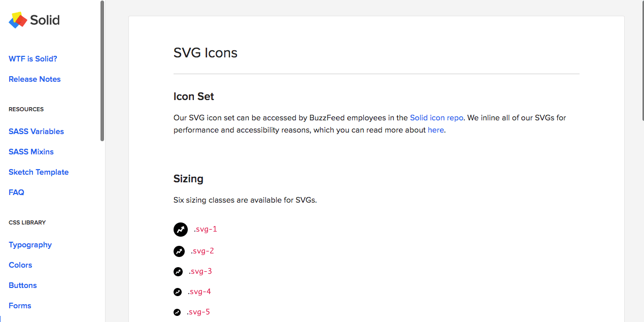This screenshot has width=644, height=322.
Task: Click the .svg-4 trending arrow icon
Action: (178, 292)
